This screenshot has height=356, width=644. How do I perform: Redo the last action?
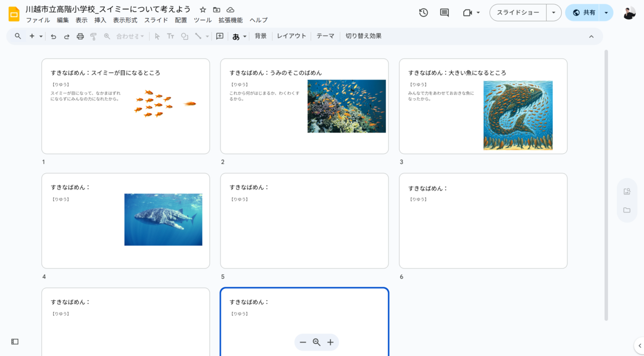pyautogui.click(x=67, y=37)
